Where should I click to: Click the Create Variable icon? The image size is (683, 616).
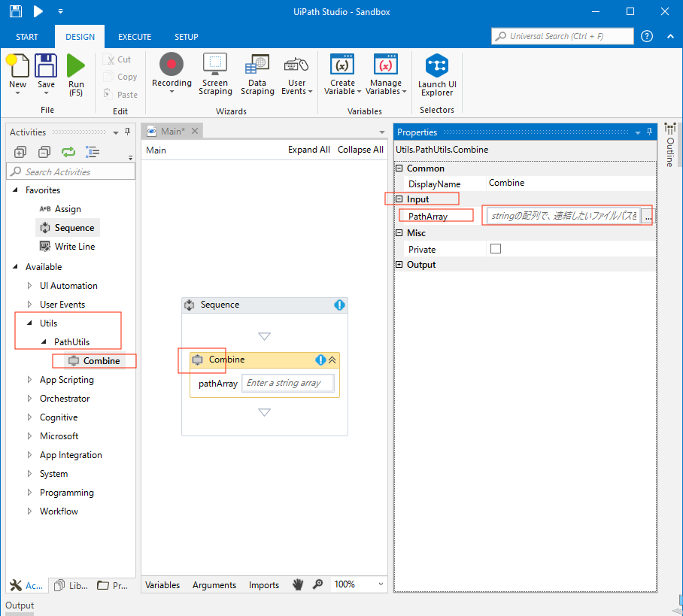click(342, 65)
